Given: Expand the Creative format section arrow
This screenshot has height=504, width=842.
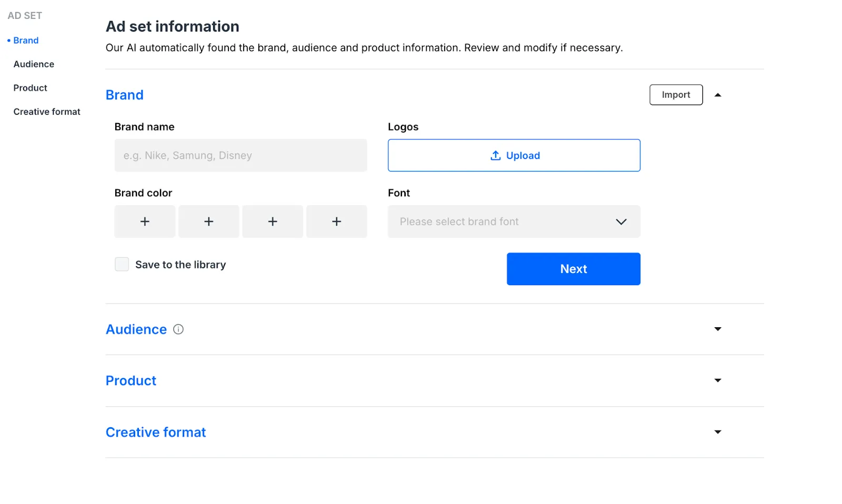Looking at the screenshot, I should pyautogui.click(x=718, y=432).
